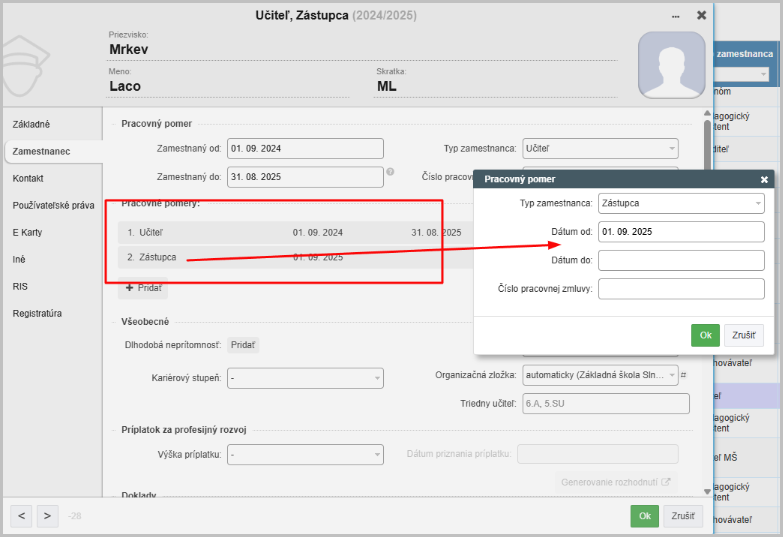Expand the Typ zamestnanca dropdown in the popup
The image size is (783, 537).
pos(680,204)
